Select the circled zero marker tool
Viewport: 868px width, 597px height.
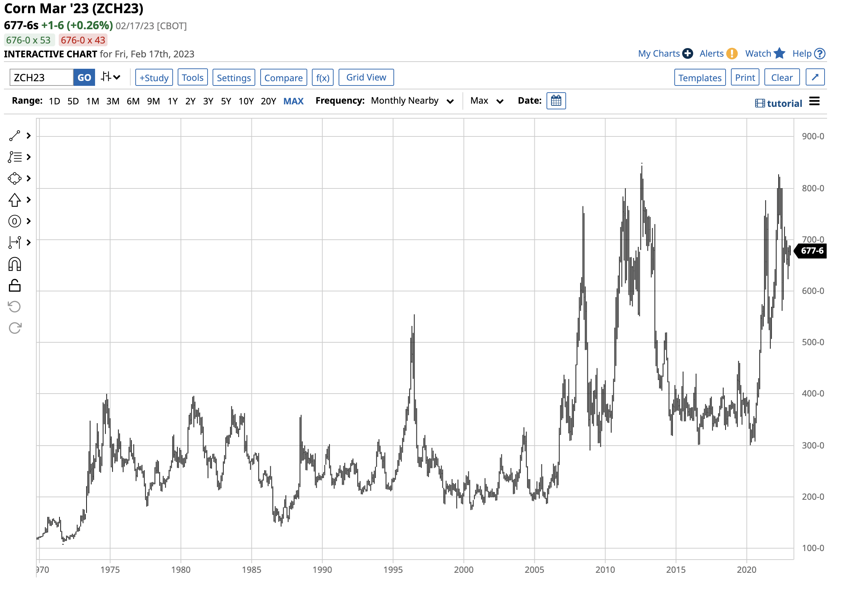pos(14,221)
